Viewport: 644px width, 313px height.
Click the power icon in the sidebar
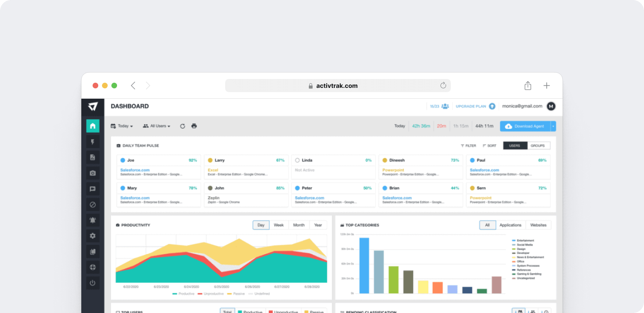[93, 283]
